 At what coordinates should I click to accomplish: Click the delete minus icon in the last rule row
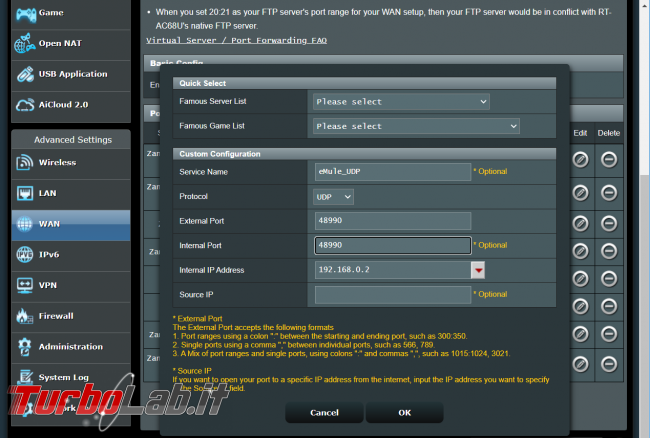[x=609, y=364]
